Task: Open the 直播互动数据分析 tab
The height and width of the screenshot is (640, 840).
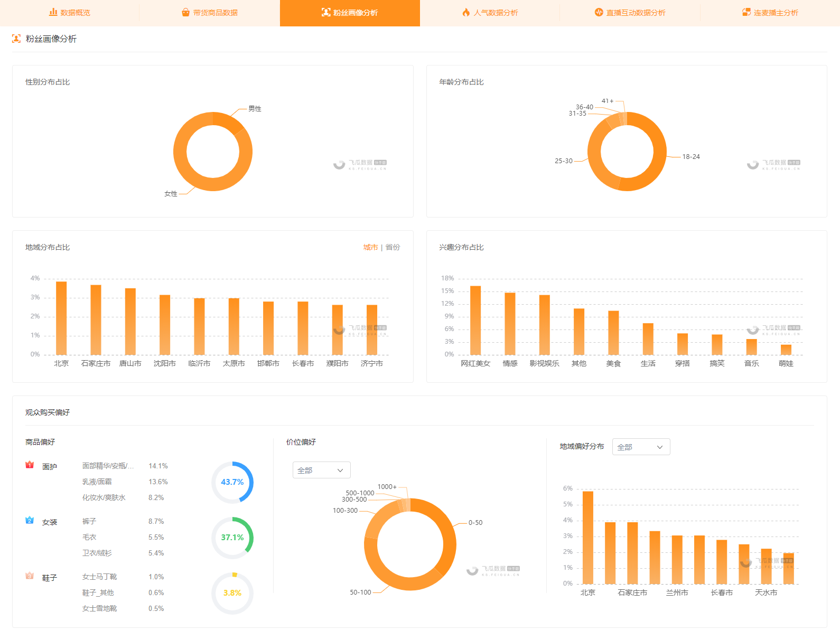Action: click(630, 13)
